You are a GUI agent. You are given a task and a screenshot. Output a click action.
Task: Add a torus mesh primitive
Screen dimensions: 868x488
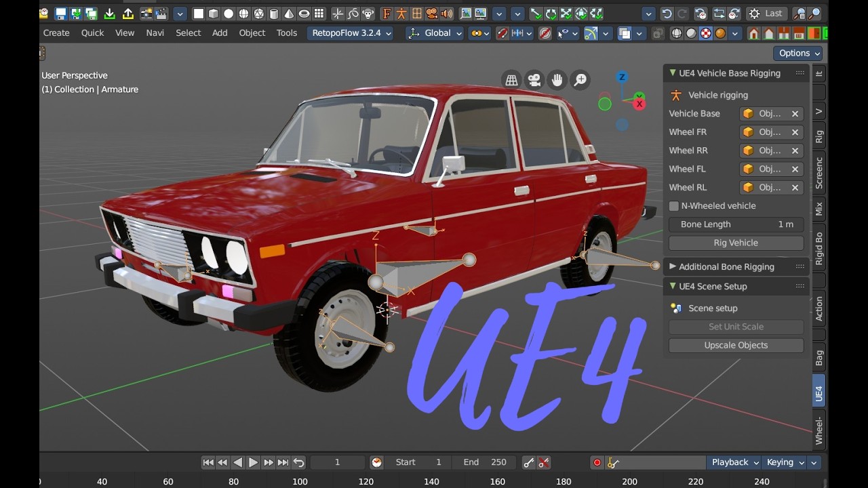point(304,14)
